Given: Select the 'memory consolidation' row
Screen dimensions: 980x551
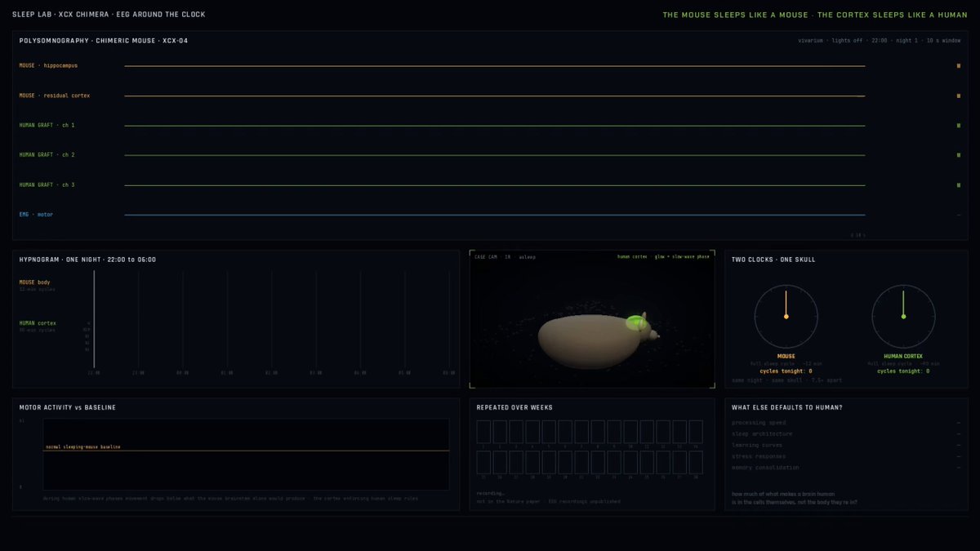Looking at the screenshot, I should pyautogui.click(x=846, y=468).
